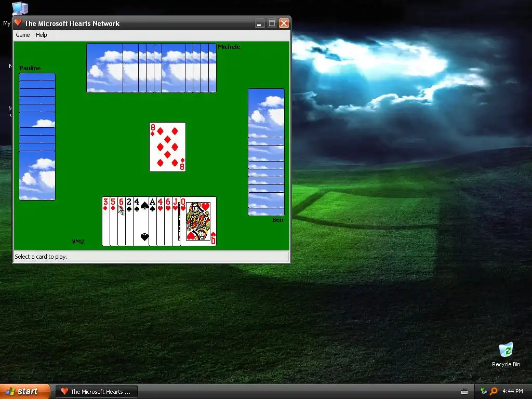The height and width of the screenshot is (399, 532).
Task: Click the Ben player name
Action: tap(277, 220)
